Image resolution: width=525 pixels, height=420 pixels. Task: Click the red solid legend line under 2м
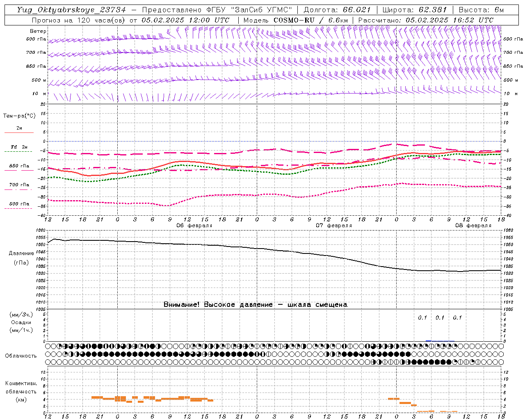(x=19, y=132)
